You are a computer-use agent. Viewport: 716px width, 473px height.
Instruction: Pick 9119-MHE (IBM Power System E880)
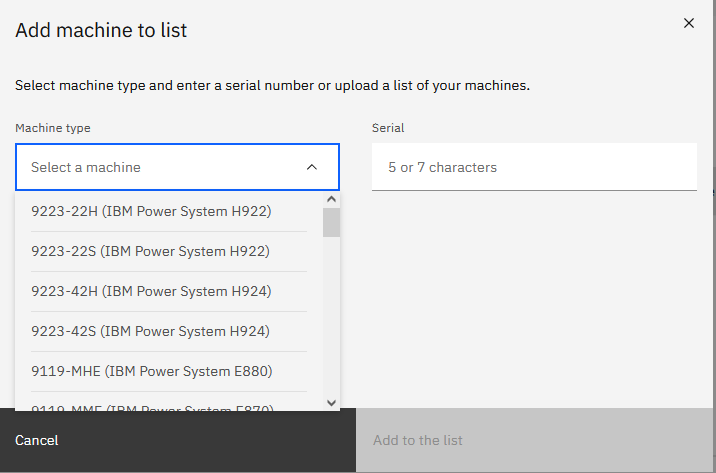[151, 371]
